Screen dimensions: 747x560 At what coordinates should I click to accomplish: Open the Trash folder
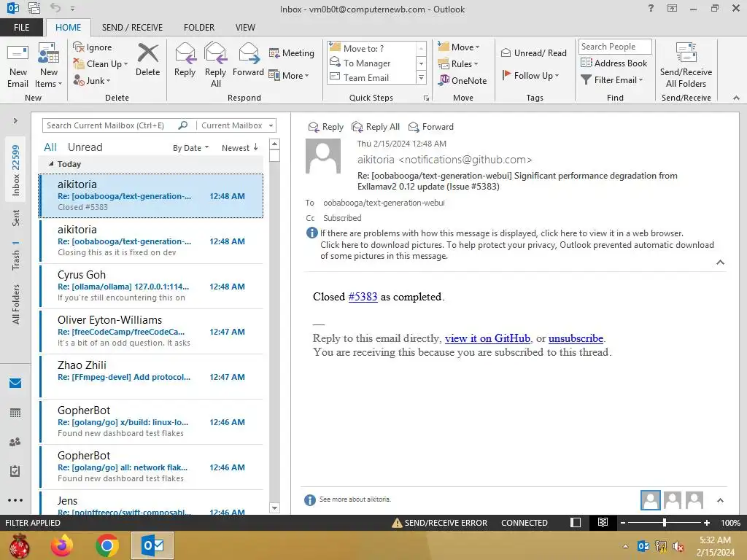[x=16, y=255]
